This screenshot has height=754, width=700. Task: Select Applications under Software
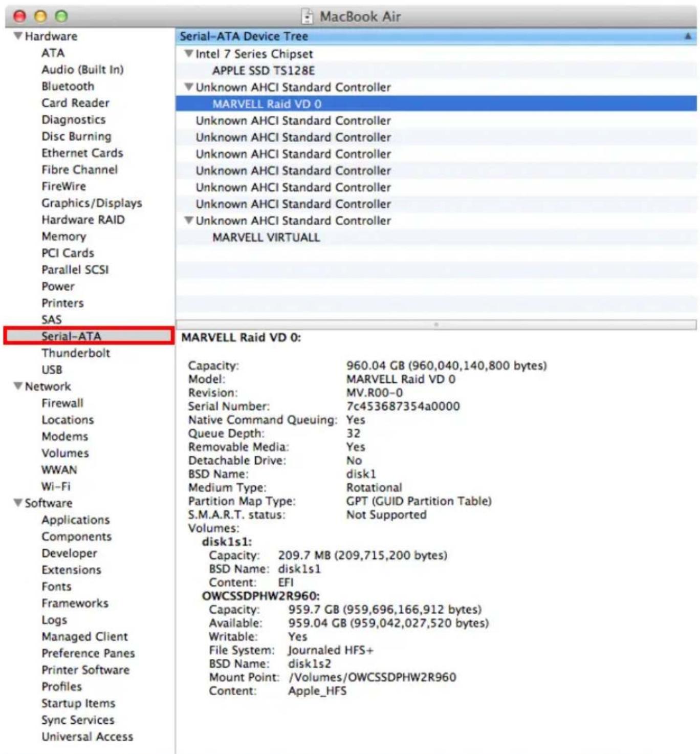[76, 520]
